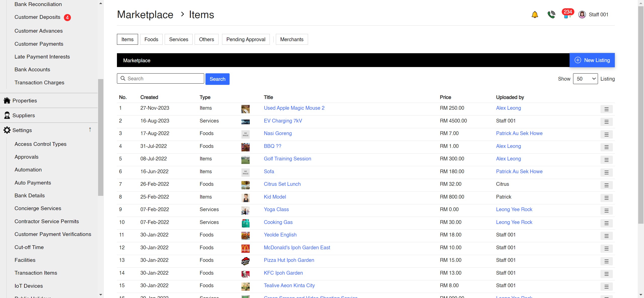
Task: Click the Settings gear icon in sidebar
Action: click(7, 130)
